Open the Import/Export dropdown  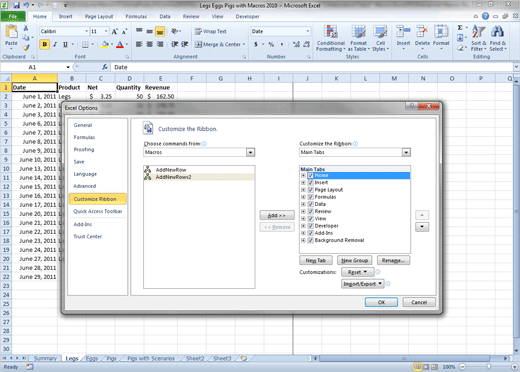[x=363, y=284]
